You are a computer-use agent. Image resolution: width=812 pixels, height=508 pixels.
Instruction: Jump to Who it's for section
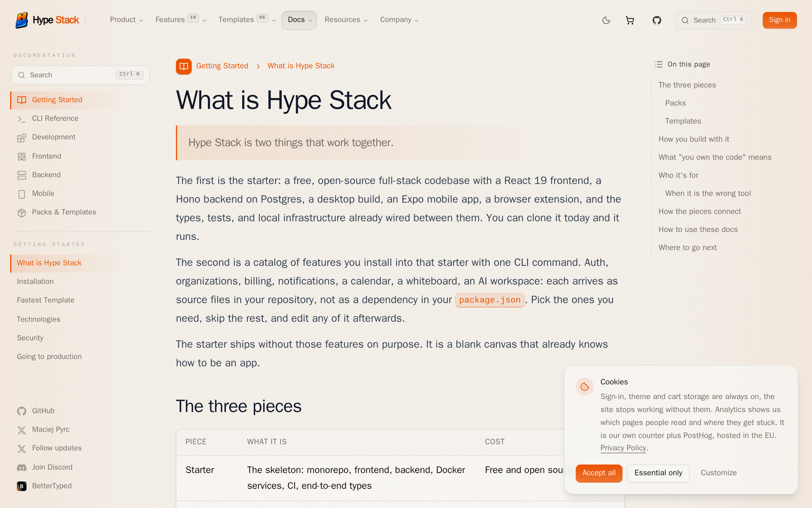678,175
